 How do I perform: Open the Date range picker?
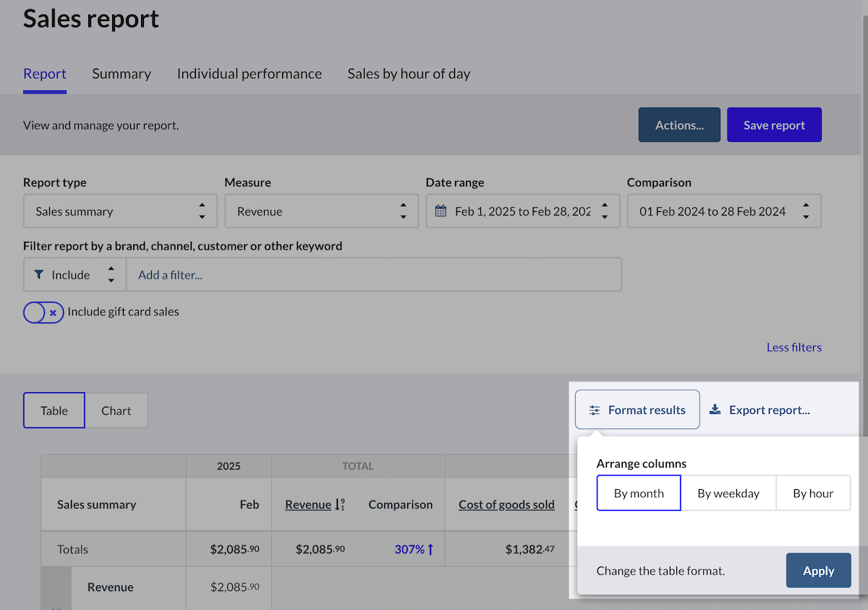pos(522,211)
